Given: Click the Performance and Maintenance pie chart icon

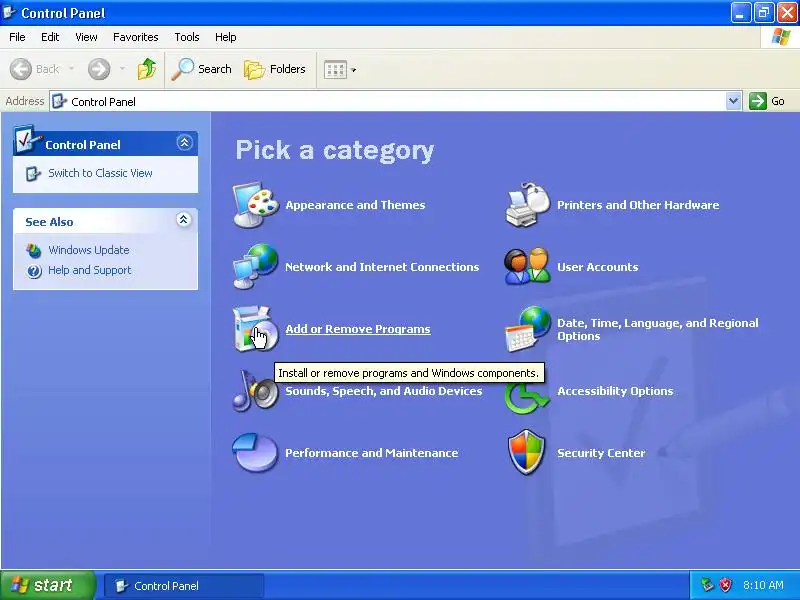Looking at the screenshot, I should click(255, 453).
